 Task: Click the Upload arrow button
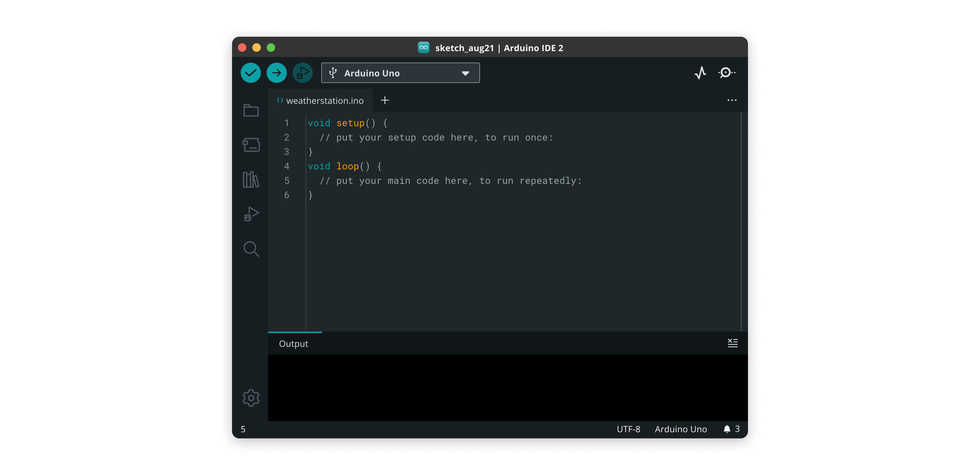click(276, 73)
